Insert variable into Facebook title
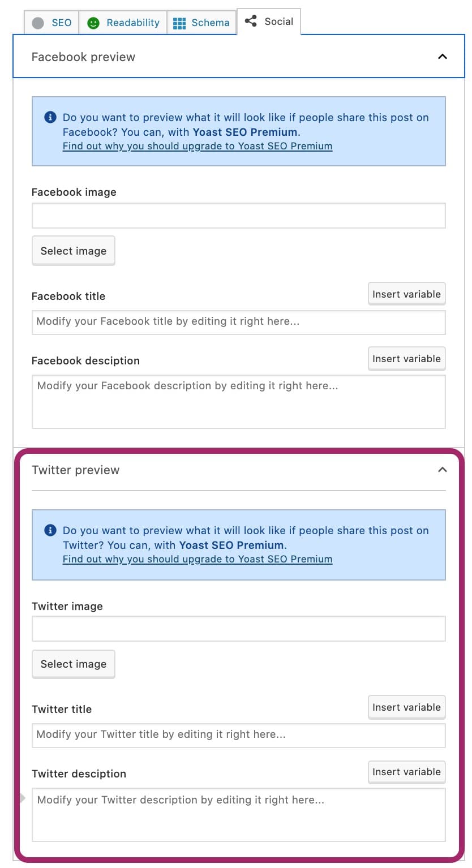Viewport: 472px width, 868px height. [x=406, y=294]
